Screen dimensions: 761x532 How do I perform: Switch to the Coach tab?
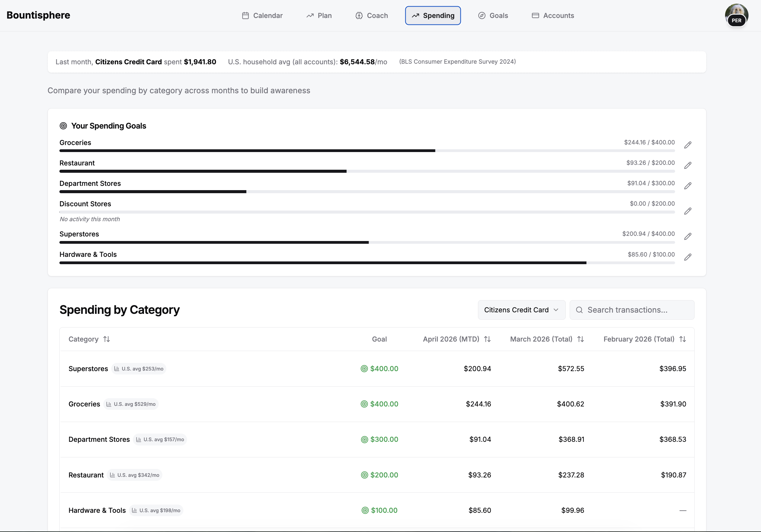372,16
